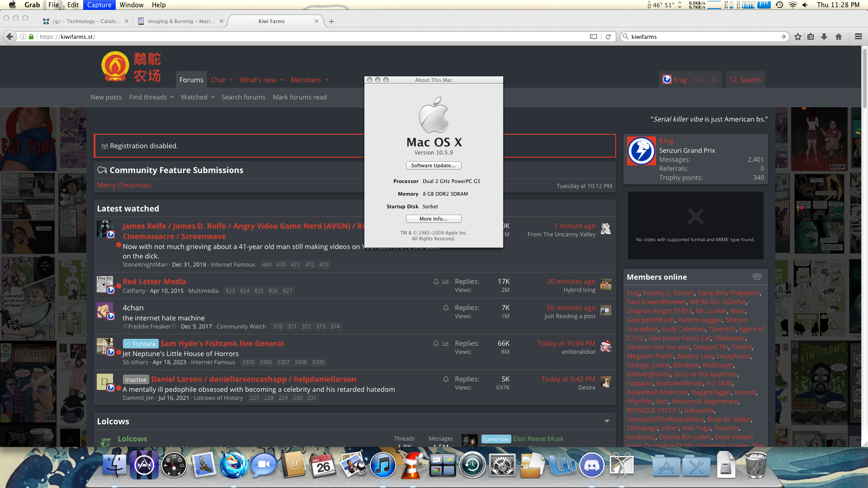Open Stats popup for Fishtank.live General thread
This screenshot has height=488, width=868.
click(446, 343)
